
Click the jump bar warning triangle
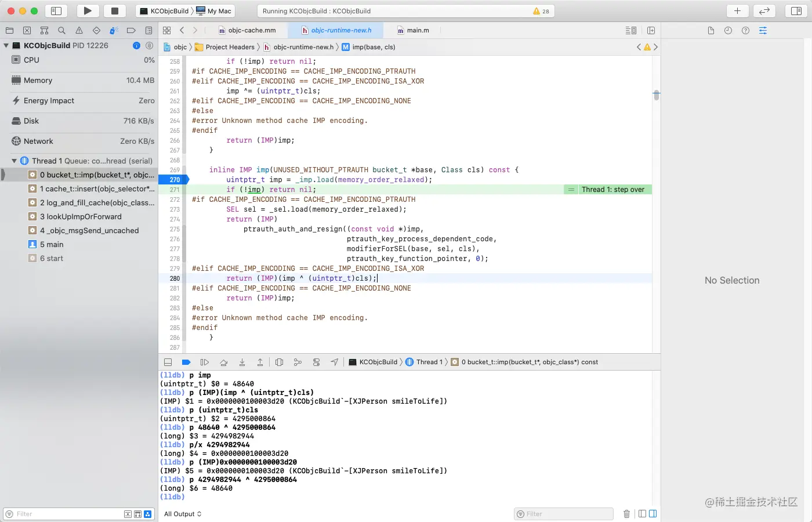[x=647, y=47]
